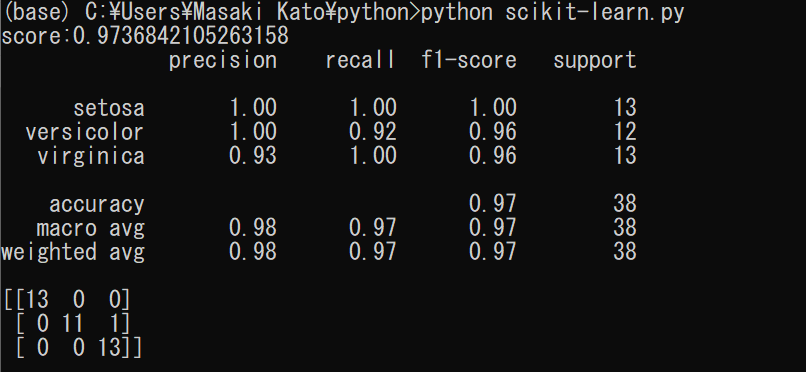The image size is (806, 372).
Task: Click the macro avg row label
Action: (x=90, y=228)
